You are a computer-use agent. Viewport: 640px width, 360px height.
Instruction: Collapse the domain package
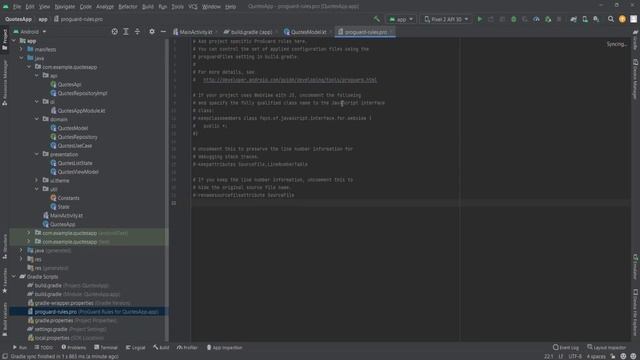[x=37, y=119]
